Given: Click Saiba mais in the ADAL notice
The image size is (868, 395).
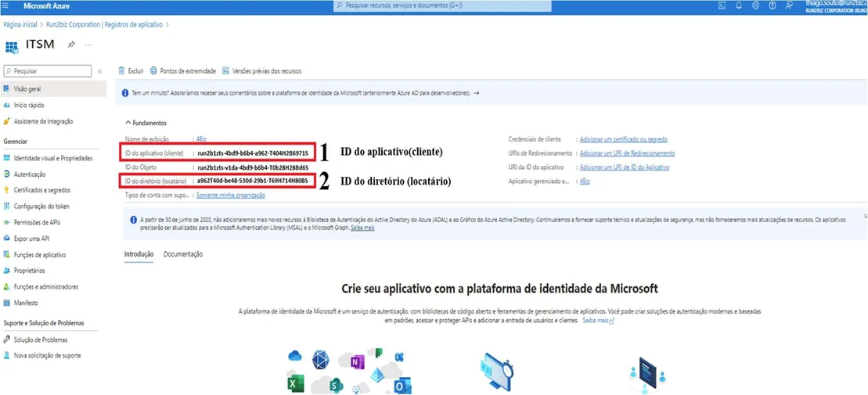Looking at the screenshot, I should tap(363, 228).
